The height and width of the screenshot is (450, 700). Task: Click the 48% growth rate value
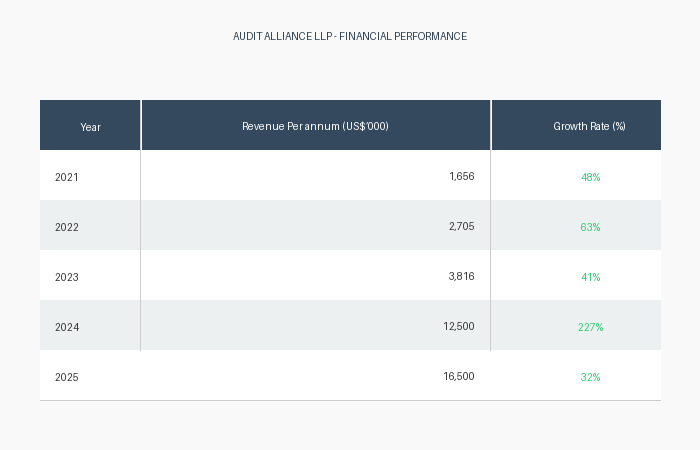click(590, 177)
